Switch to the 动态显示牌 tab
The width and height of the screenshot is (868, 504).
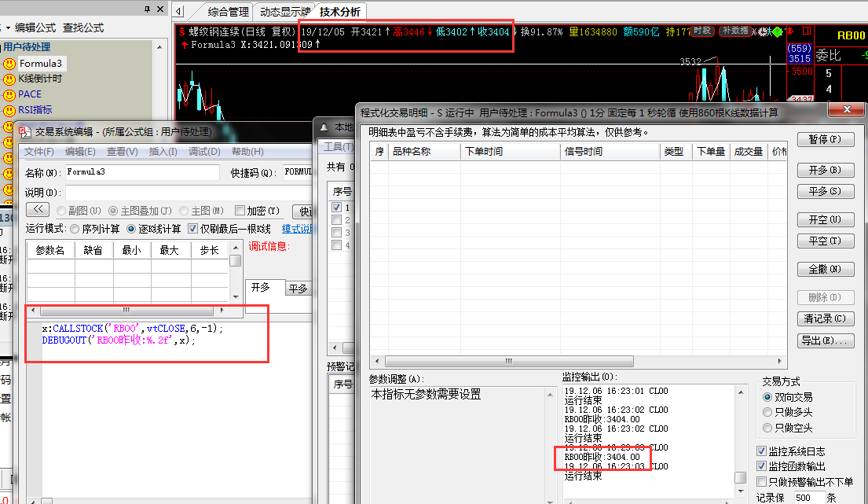(284, 12)
